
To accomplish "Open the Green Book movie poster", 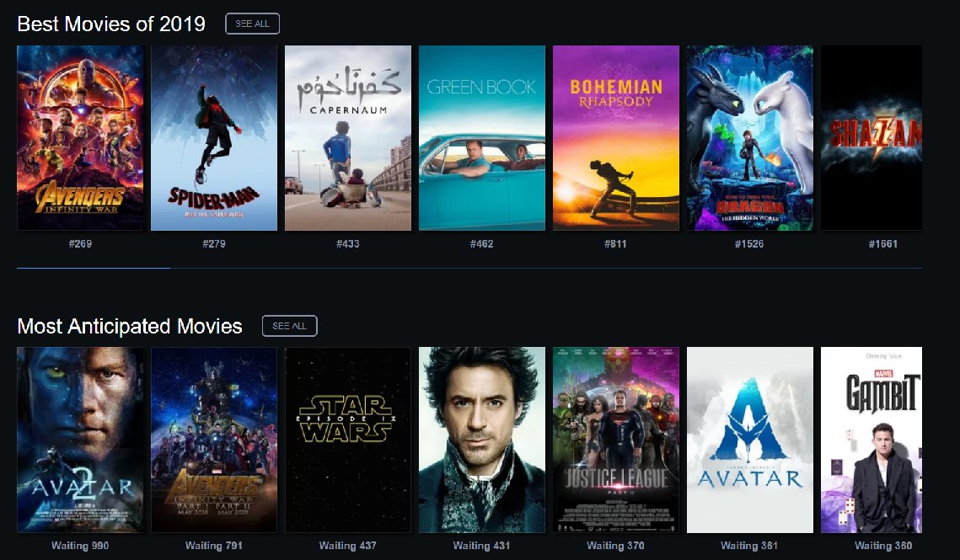I will pos(482,138).
